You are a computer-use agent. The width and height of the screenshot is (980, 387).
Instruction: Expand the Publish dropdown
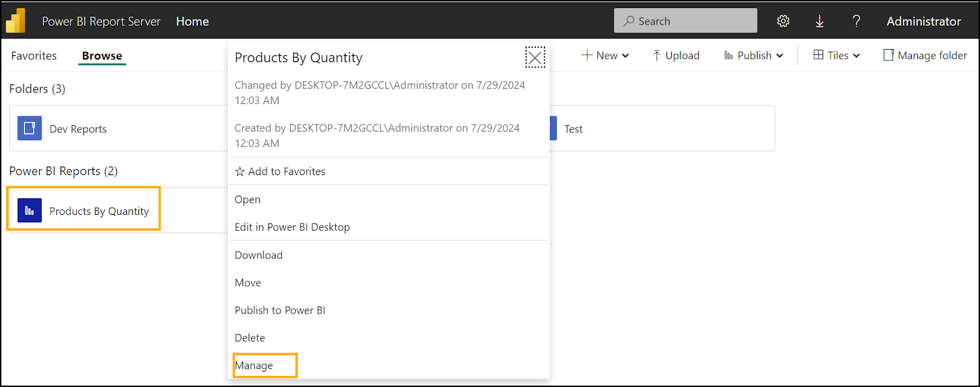pos(753,56)
